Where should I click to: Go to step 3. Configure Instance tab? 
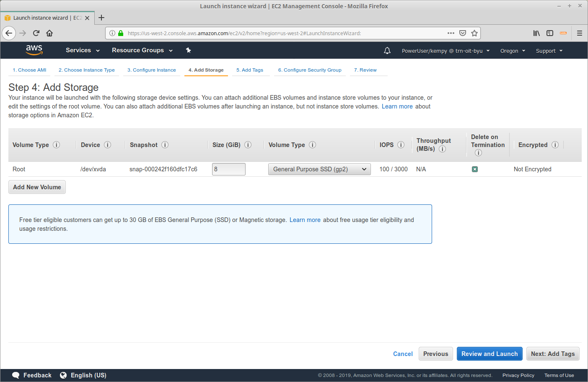[152, 70]
